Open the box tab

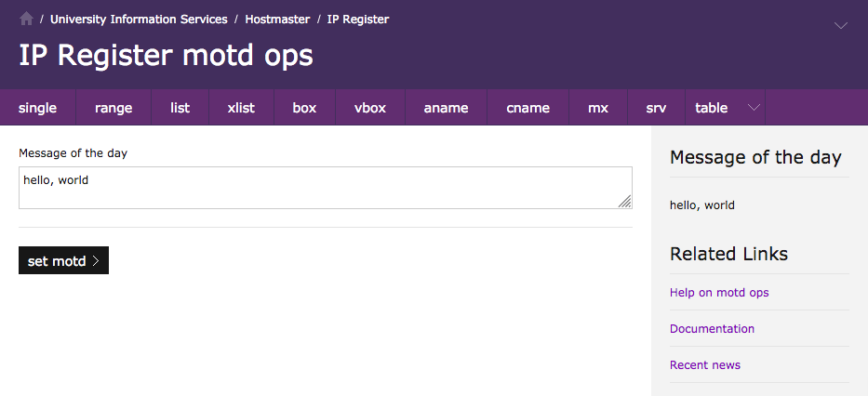pyautogui.click(x=304, y=108)
